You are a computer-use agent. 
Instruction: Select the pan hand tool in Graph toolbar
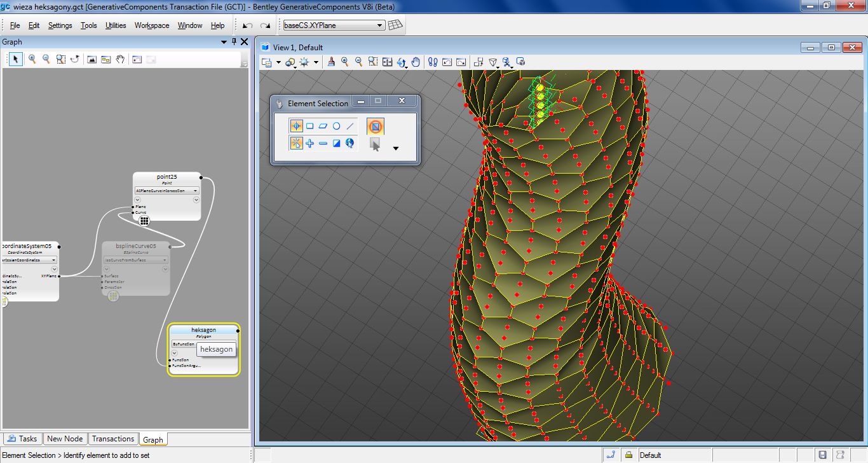click(x=119, y=59)
